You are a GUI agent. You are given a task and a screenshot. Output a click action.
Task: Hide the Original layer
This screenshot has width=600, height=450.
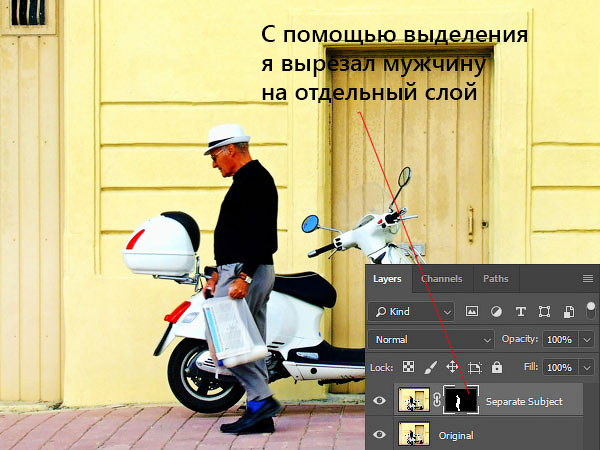[x=379, y=434]
